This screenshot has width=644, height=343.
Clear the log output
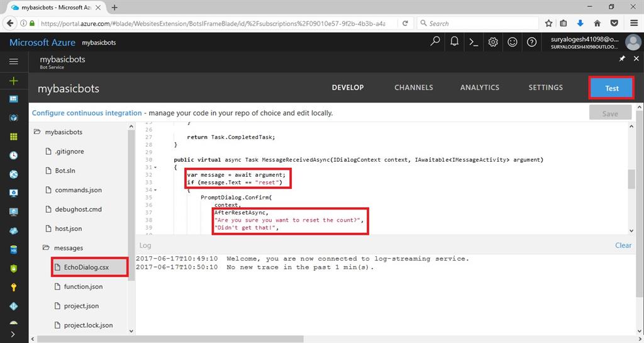(x=623, y=245)
